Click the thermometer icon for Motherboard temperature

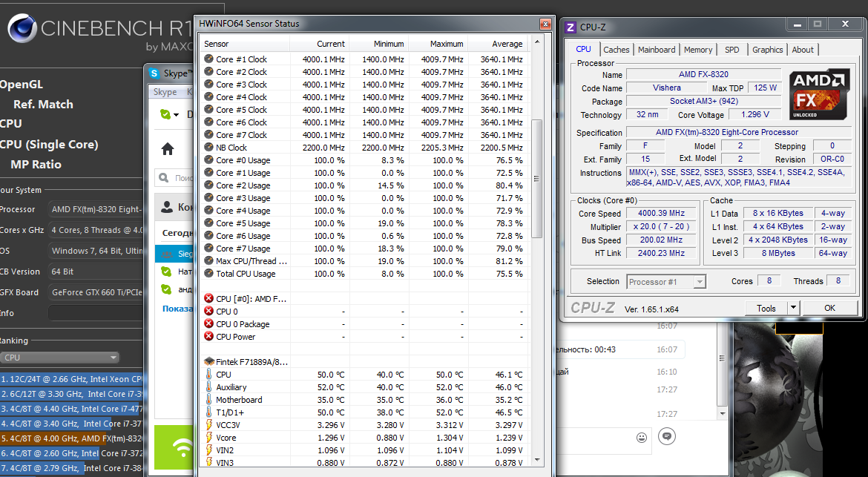[x=208, y=400]
